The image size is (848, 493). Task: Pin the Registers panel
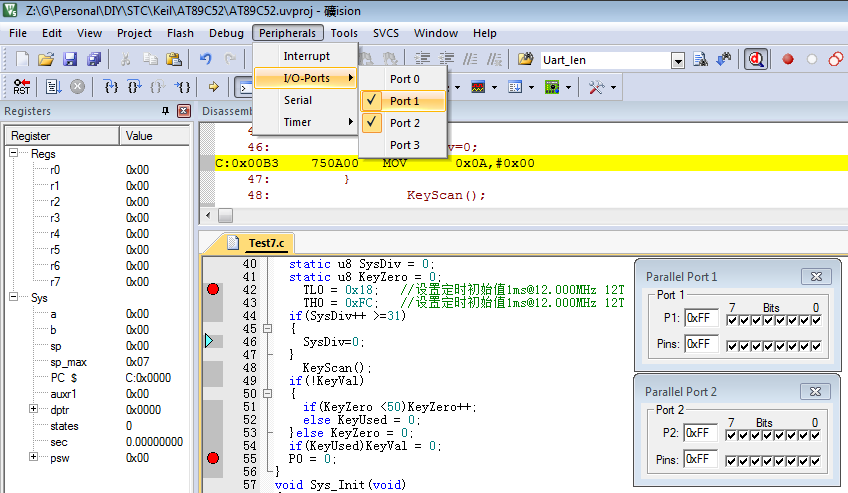click(165, 111)
